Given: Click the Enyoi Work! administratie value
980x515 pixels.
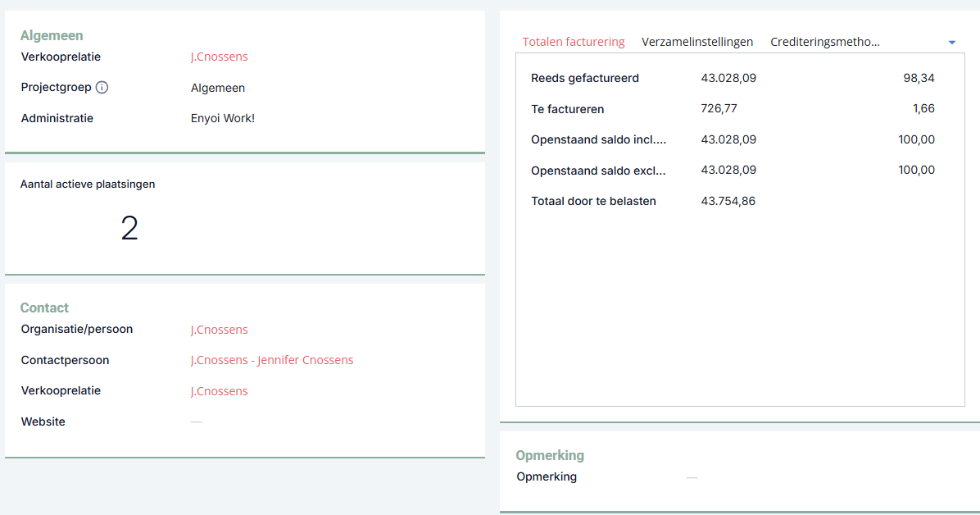Looking at the screenshot, I should 223,118.
